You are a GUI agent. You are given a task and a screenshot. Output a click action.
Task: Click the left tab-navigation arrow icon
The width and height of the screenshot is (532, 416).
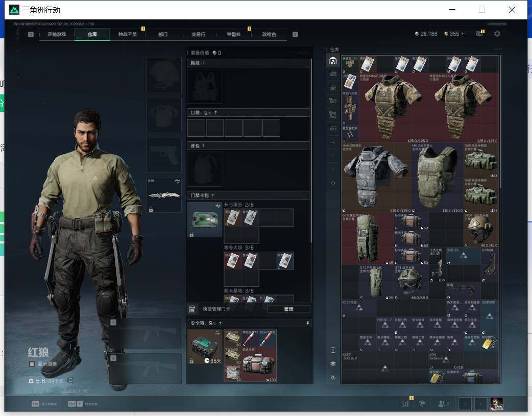click(31, 34)
